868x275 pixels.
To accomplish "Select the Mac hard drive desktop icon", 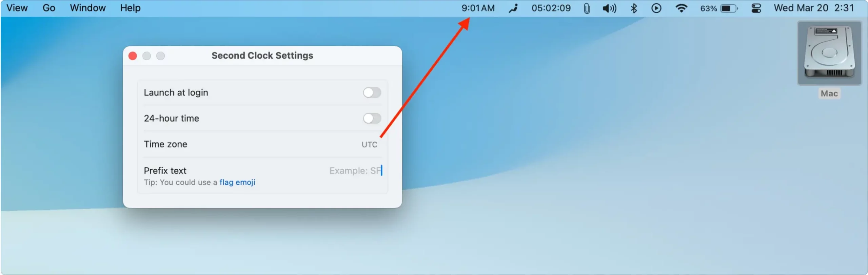I will tap(829, 53).
